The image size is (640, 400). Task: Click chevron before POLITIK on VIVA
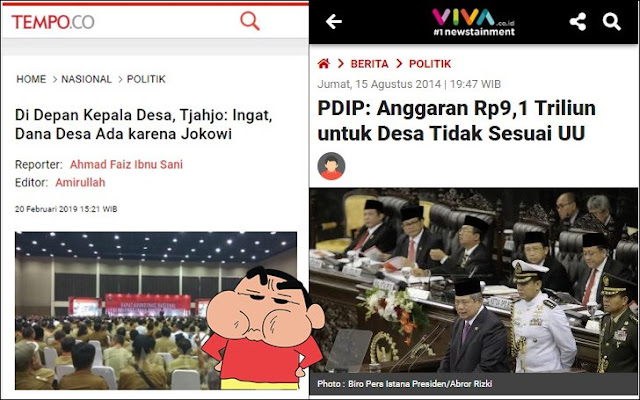pyautogui.click(x=399, y=64)
